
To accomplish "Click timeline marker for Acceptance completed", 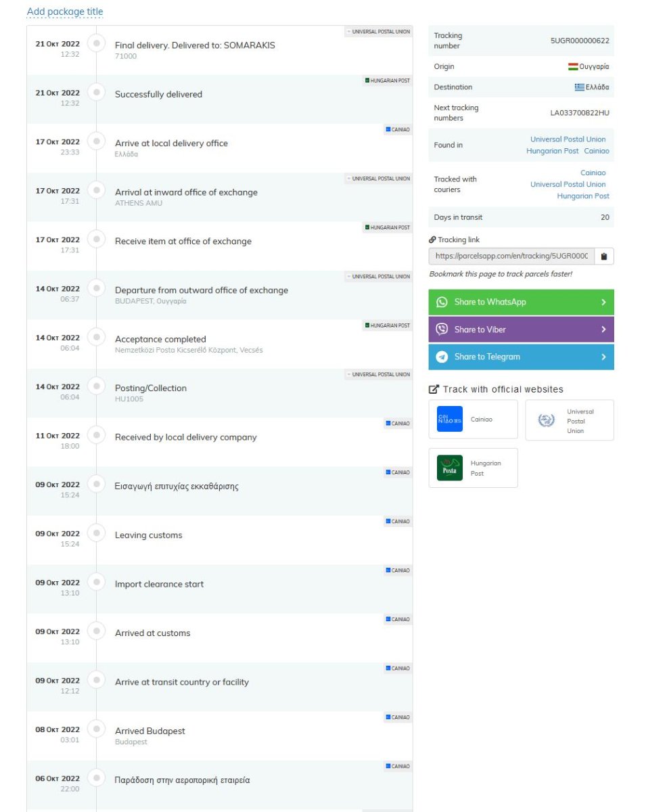I will pos(97,337).
